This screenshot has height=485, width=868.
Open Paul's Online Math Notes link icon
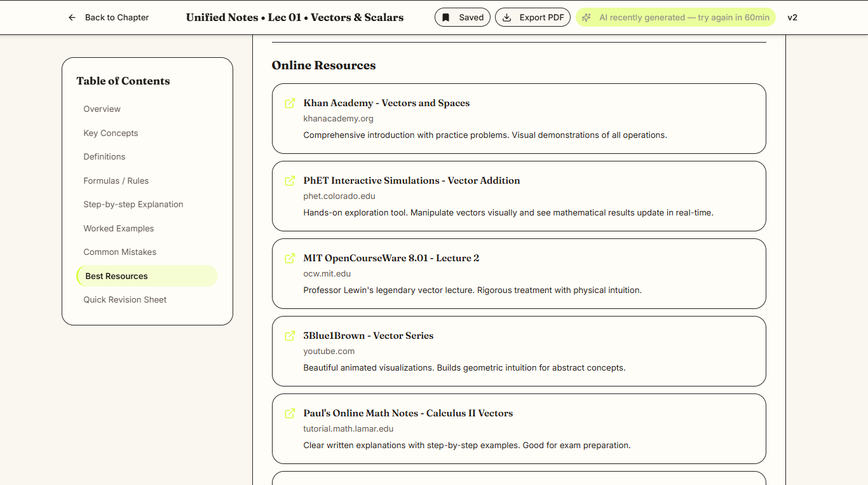coord(290,413)
